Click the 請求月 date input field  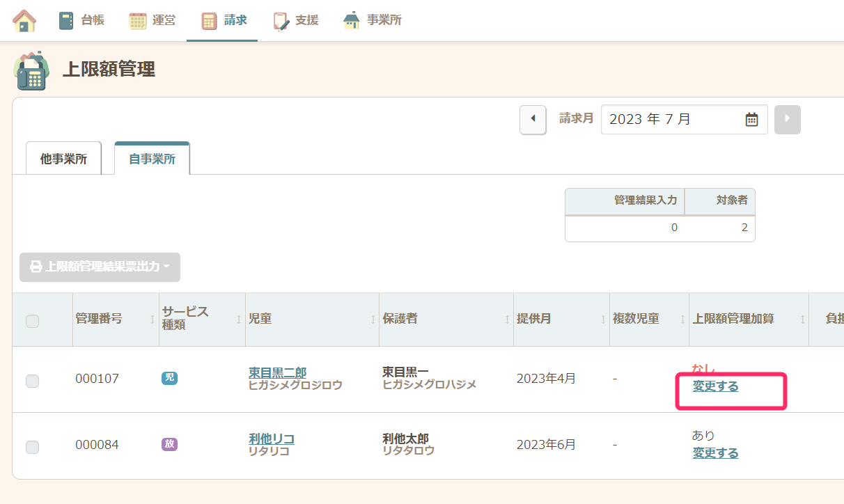point(672,120)
